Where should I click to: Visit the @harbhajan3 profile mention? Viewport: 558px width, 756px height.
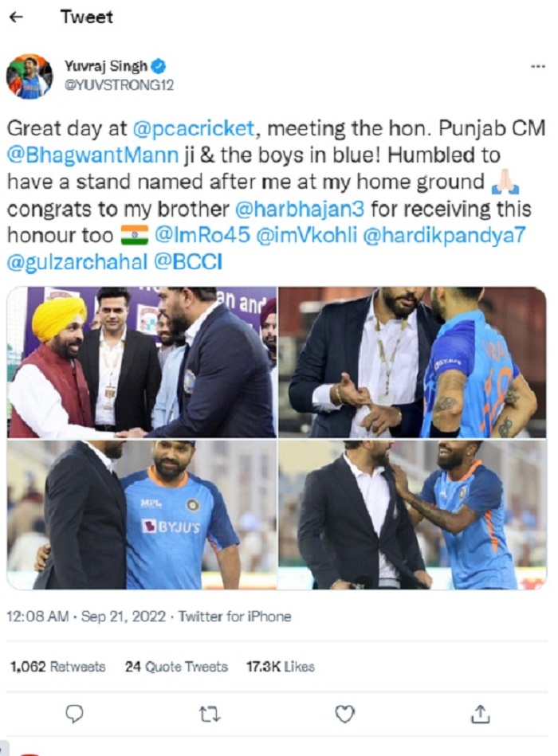pos(300,209)
